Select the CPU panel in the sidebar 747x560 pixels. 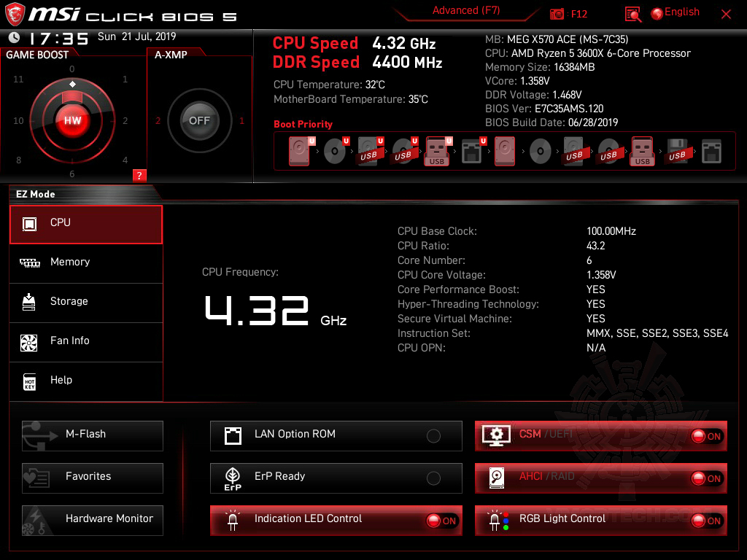tap(86, 224)
